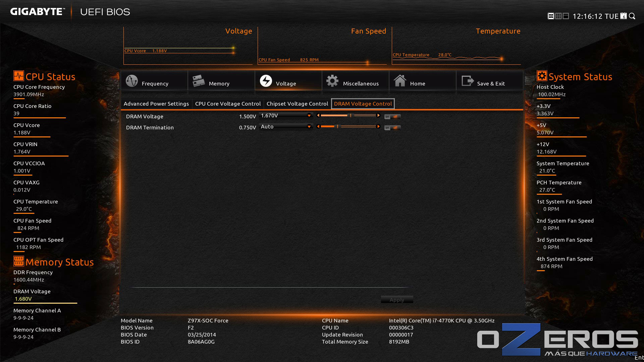Click the CPU Core Frequency 3901.09MHz value
This screenshot has width=644, height=362.
pos(29,95)
